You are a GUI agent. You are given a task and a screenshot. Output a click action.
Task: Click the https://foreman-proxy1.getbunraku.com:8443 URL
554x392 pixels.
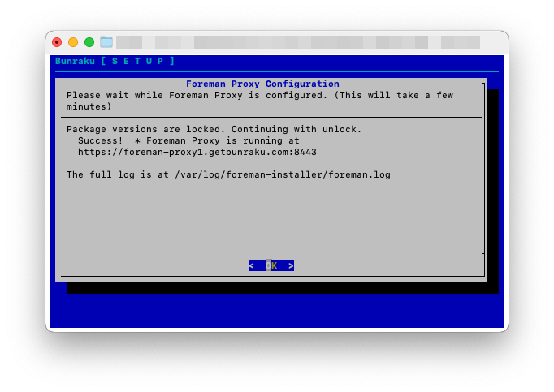point(197,153)
